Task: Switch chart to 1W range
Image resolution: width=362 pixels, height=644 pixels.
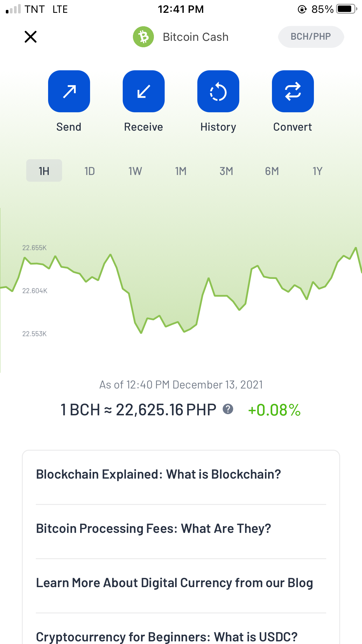Action: pos(135,171)
